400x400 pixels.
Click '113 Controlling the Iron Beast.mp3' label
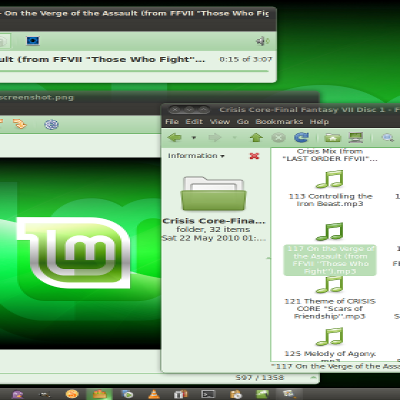[x=330, y=200]
